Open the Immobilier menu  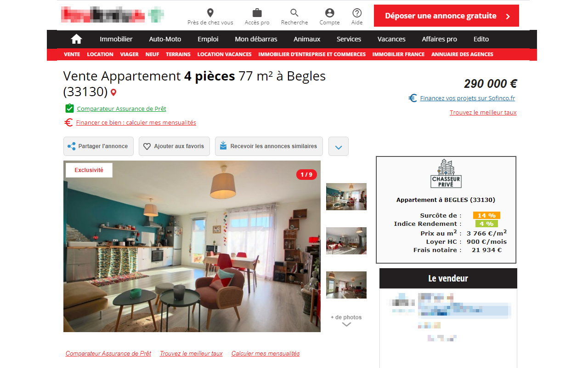tap(116, 39)
